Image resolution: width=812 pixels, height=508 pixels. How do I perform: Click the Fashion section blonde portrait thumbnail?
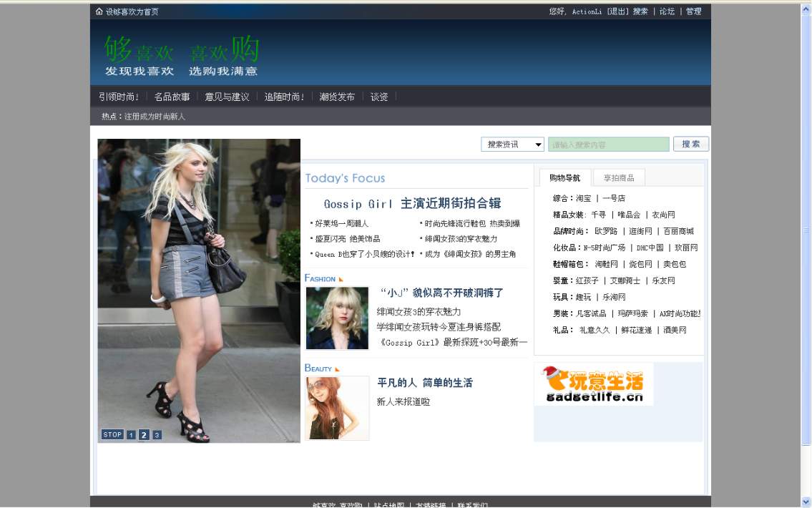[x=337, y=318]
